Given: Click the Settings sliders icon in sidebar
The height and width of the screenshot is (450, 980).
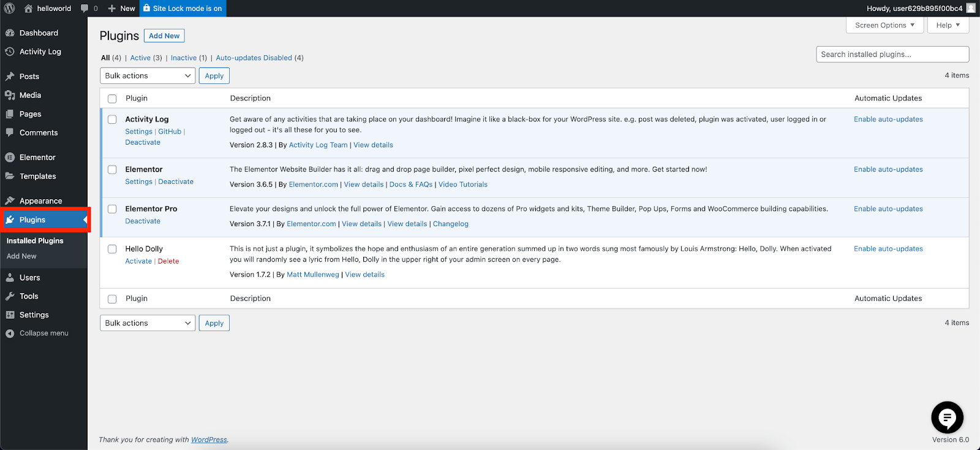Looking at the screenshot, I should click(10, 315).
